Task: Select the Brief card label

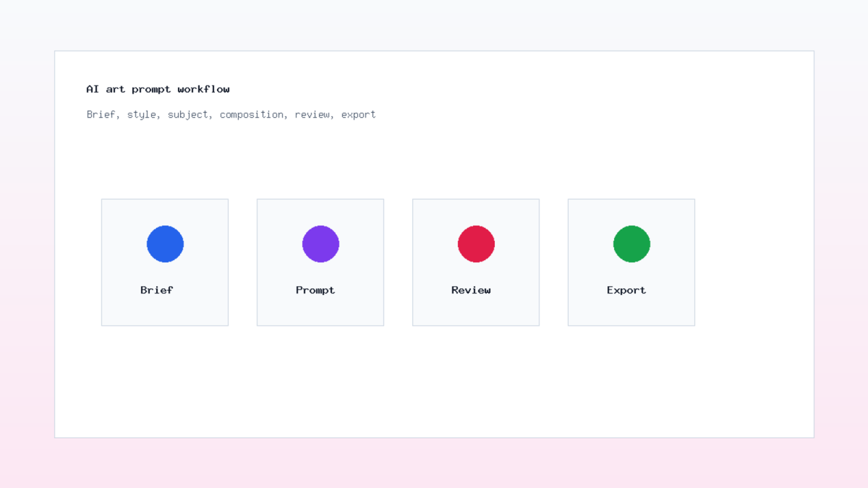Action: [x=157, y=290]
